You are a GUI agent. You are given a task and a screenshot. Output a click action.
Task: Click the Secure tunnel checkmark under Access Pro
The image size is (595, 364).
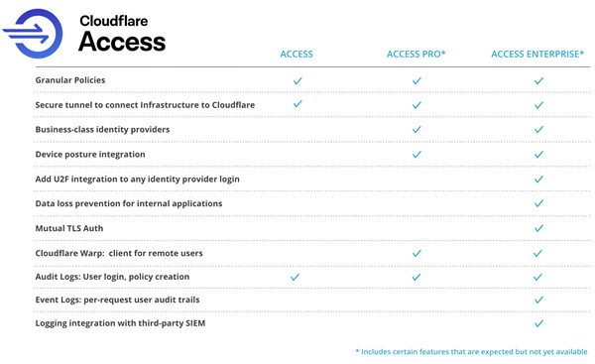[416, 105]
